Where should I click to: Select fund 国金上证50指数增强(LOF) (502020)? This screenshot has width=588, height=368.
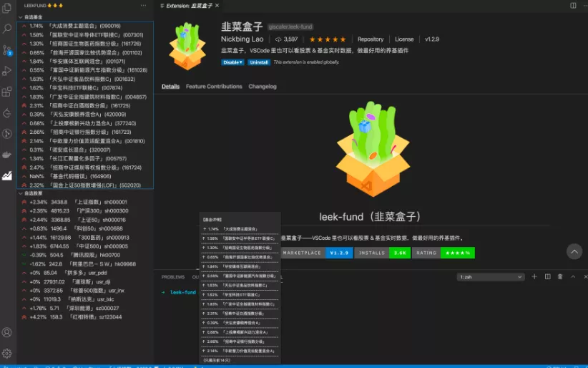(86, 185)
